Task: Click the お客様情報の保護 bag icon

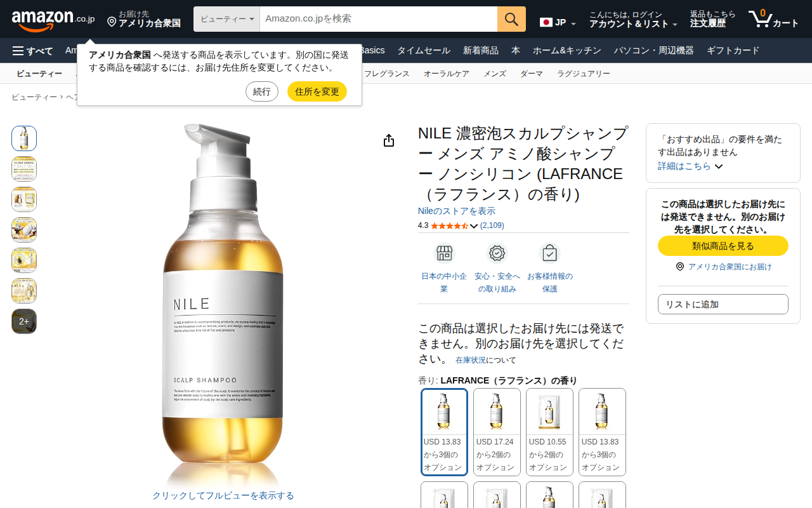Action: tap(549, 253)
